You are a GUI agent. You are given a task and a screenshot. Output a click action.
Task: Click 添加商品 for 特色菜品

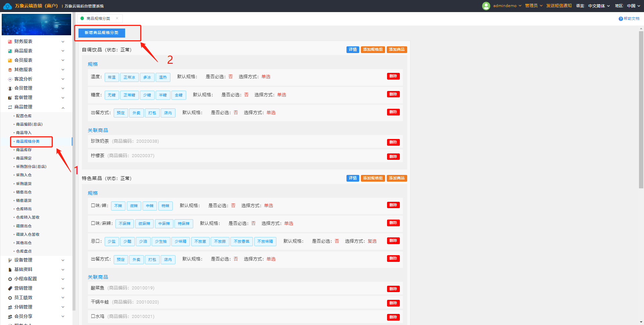coord(397,178)
